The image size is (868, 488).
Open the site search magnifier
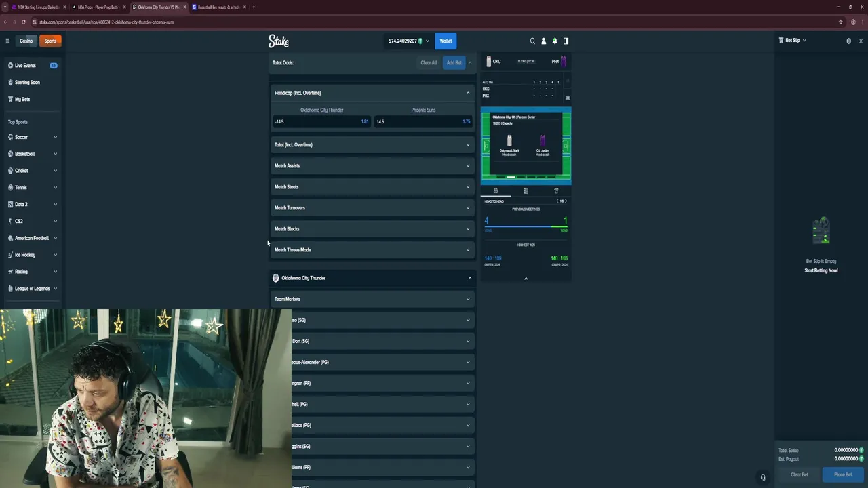pos(532,41)
